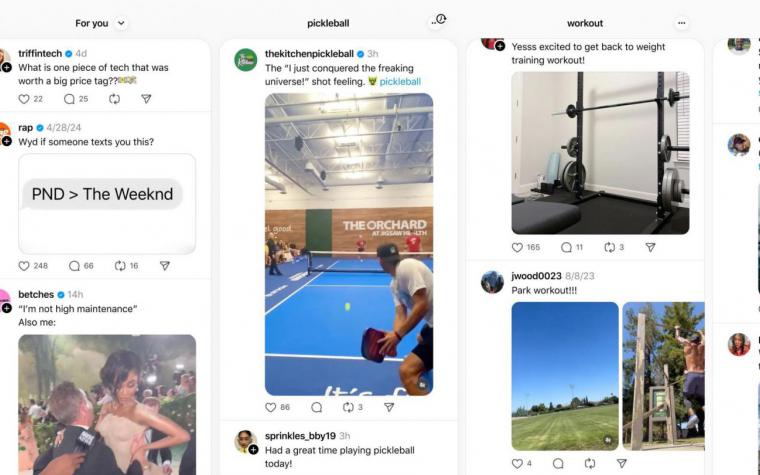Select the workout column header
The width and height of the screenshot is (760, 475).
[585, 23]
